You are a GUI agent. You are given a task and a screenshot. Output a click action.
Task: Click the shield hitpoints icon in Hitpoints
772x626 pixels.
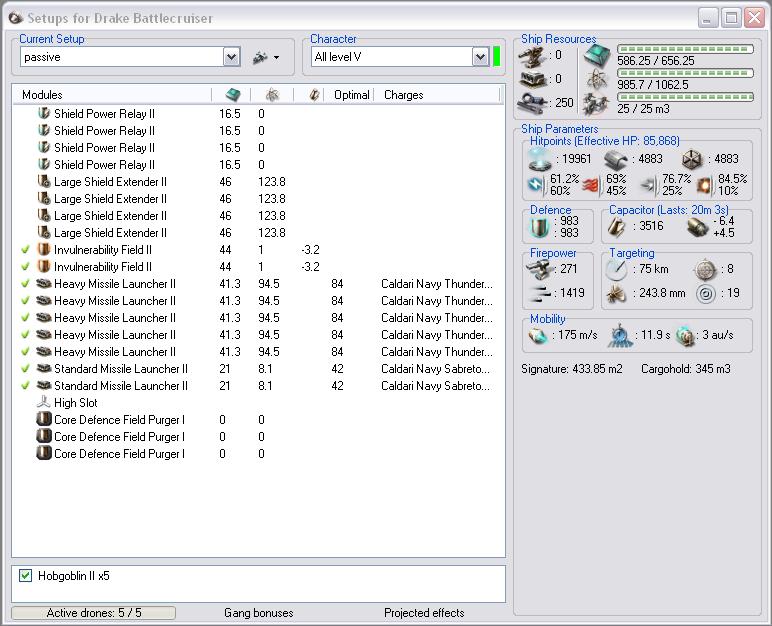pyautogui.click(x=538, y=159)
